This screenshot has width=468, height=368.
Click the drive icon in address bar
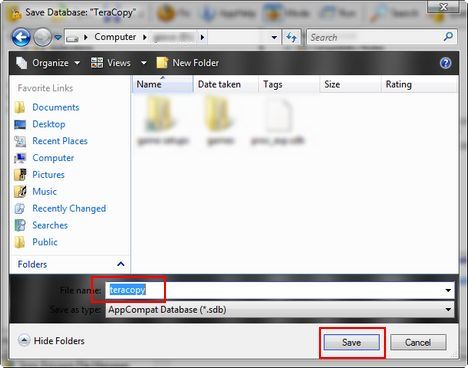[x=72, y=38]
